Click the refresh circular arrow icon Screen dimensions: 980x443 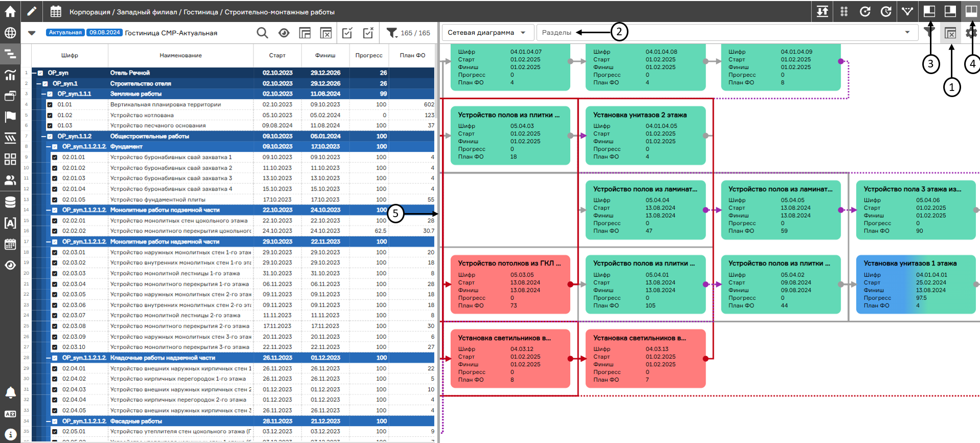click(865, 11)
